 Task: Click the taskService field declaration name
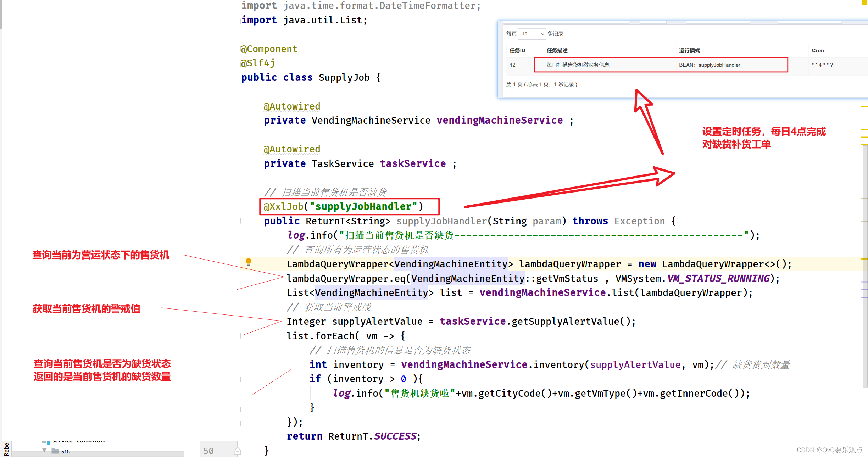(413, 164)
